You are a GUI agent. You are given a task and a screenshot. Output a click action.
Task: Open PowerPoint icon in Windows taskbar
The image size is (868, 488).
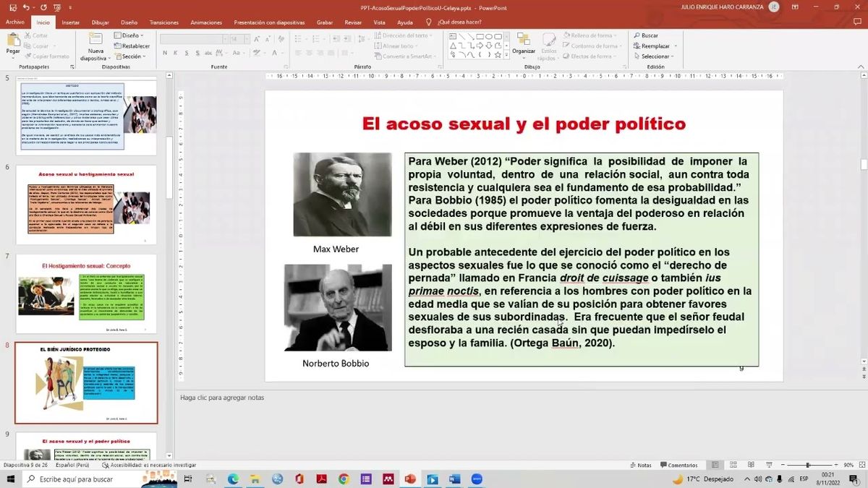[x=410, y=479]
